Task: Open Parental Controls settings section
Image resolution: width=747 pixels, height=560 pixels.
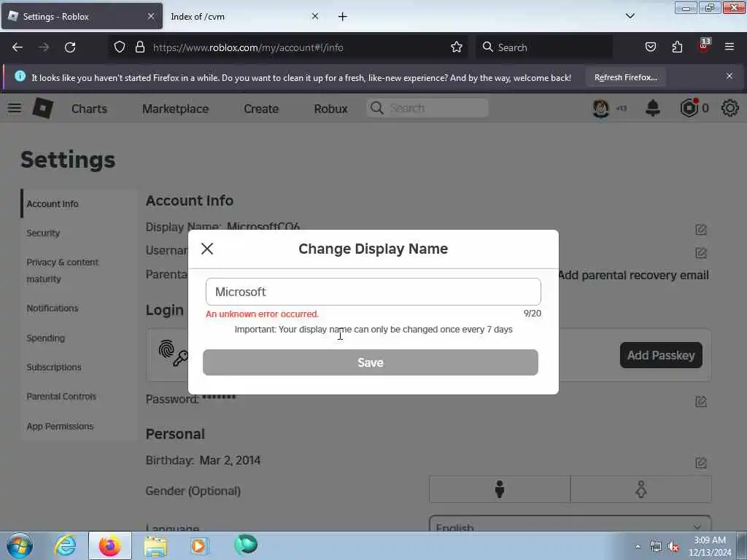Action: 61,396
